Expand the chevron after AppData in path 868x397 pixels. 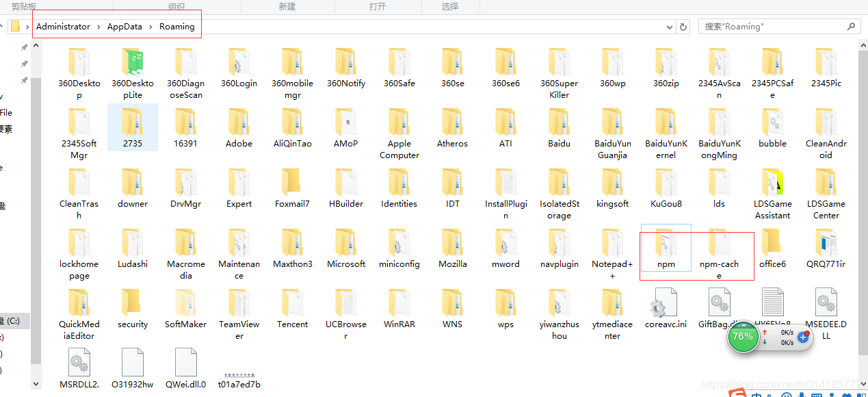coord(150,27)
